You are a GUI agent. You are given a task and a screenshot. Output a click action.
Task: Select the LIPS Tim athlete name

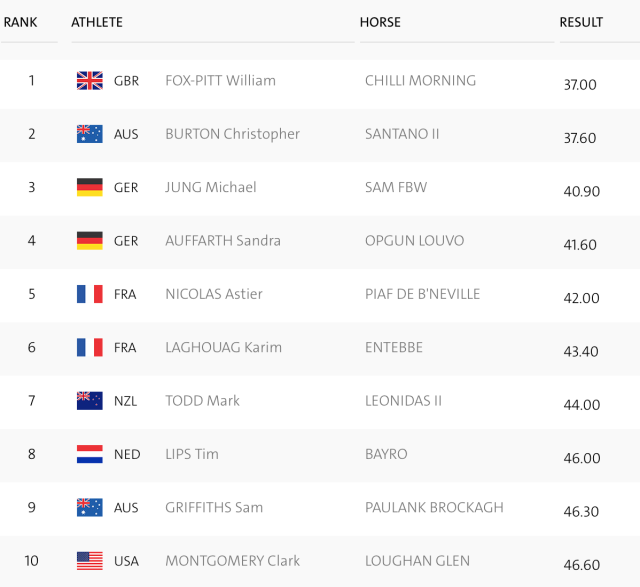tap(192, 454)
